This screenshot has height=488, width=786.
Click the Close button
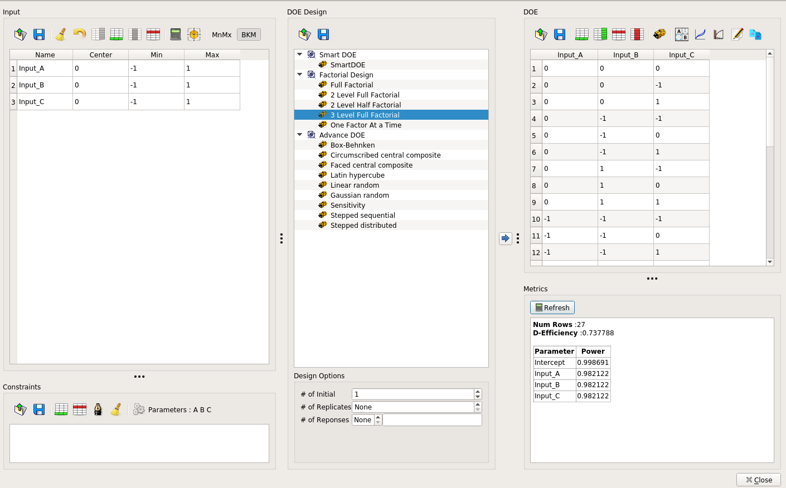(x=758, y=479)
